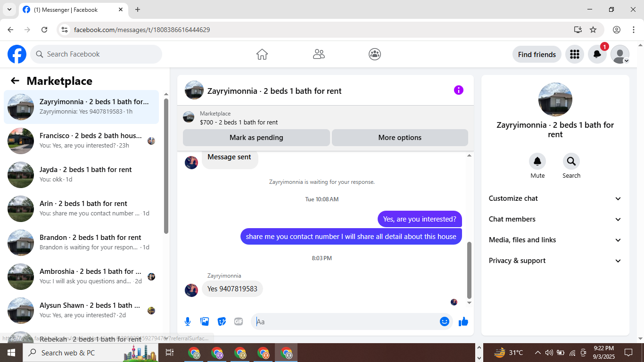The image size is (644, 362).
Task: Click the browser address bar URL
Action: pos(142,30)
